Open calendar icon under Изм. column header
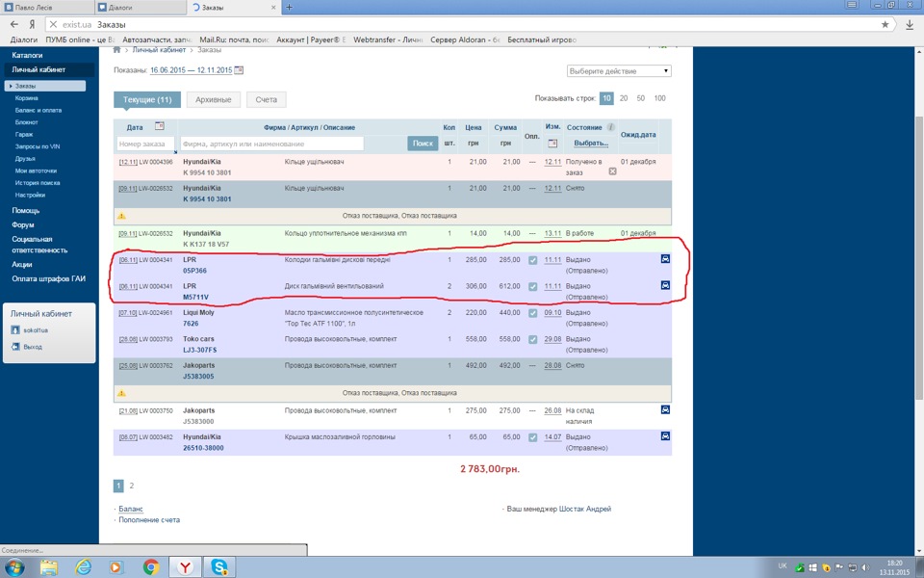This screenshot has height=578, width=924. (552, 144)
